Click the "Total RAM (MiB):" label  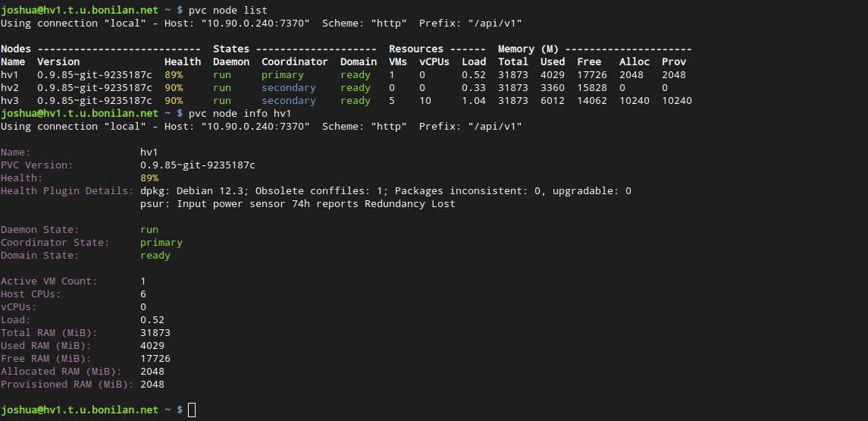[49, 332]
